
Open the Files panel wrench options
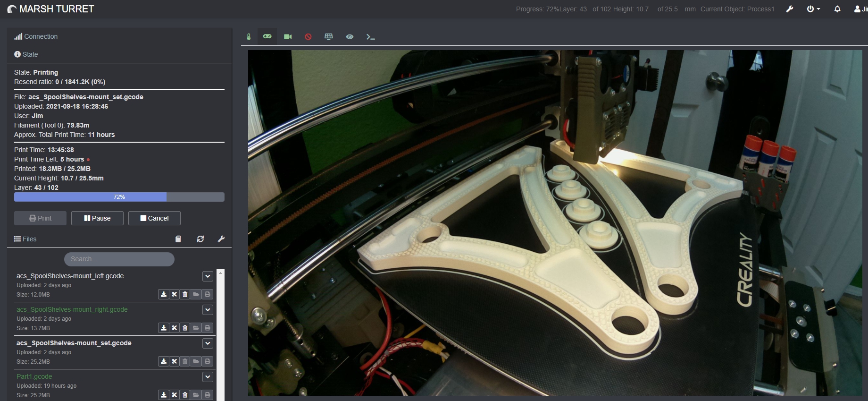(221, 239)
